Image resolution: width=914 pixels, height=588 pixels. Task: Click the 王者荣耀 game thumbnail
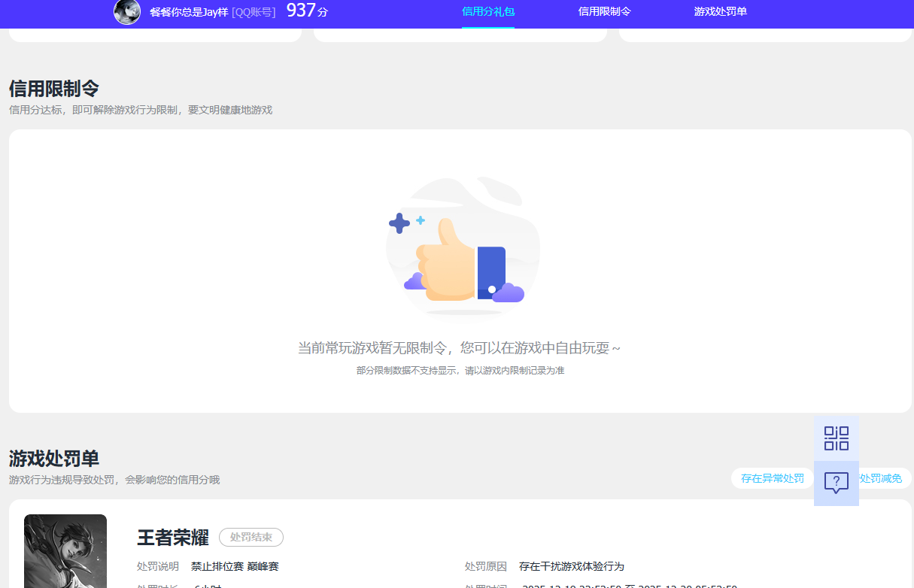65,551
